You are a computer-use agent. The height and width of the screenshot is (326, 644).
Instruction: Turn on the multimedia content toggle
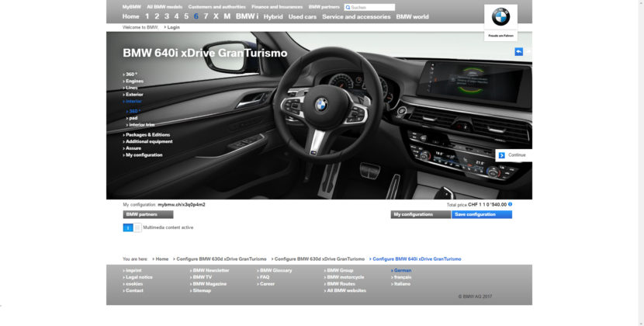coord(128,227)
